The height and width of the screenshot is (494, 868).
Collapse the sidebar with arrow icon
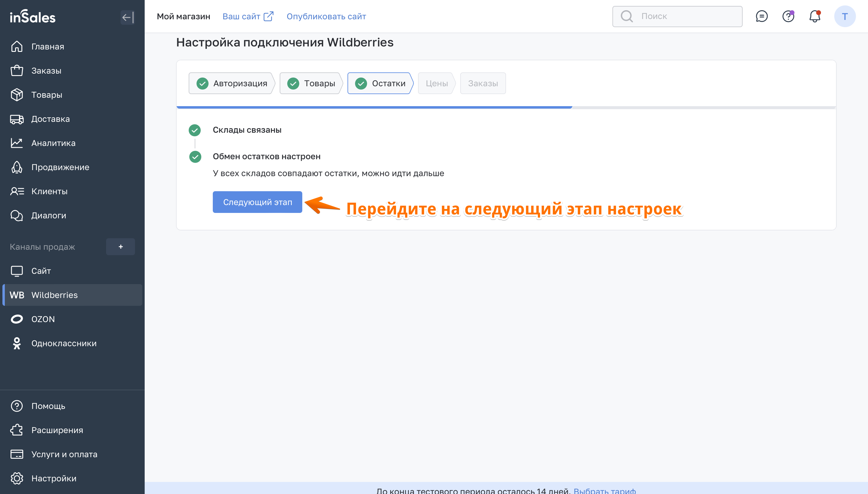127,17
